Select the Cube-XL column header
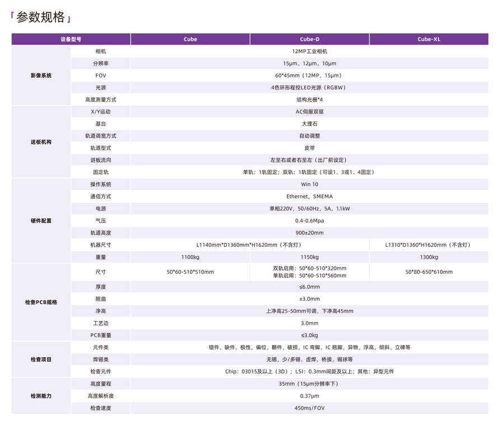This screenshot has height=430, width=504. pyautogui.click(x=429, y=39)
